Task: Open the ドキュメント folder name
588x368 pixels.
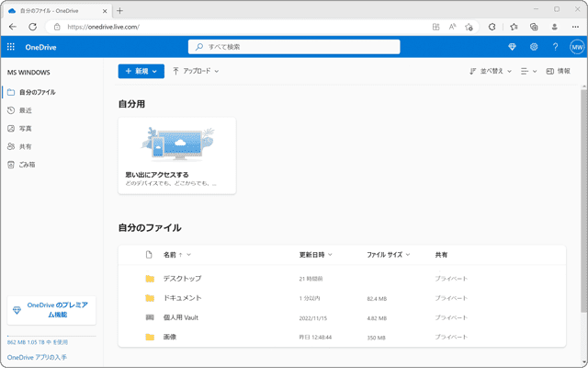Action: pos(182,298)
